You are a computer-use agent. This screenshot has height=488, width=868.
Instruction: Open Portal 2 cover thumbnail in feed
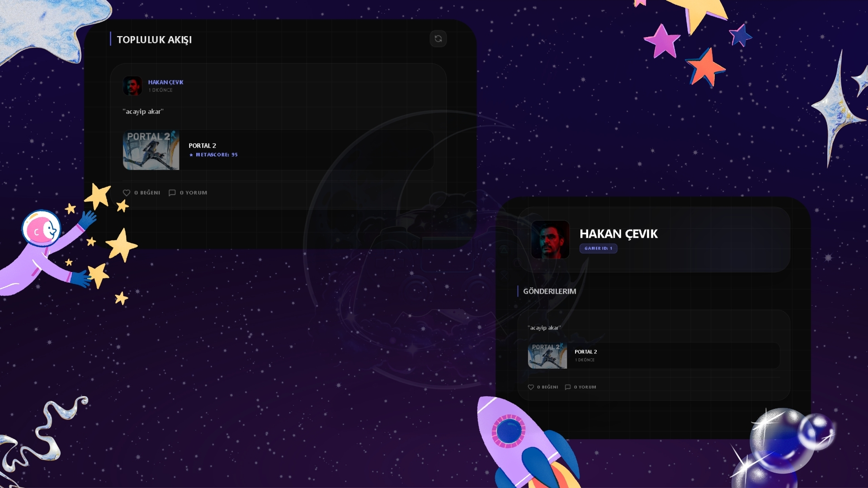[x=151, y=150]
